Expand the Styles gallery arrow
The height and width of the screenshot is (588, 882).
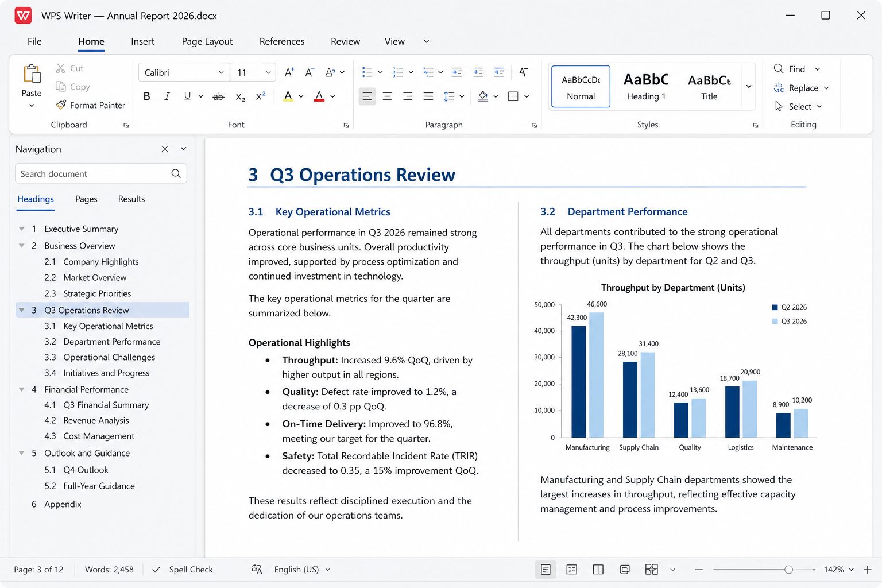tap(749, 86)
